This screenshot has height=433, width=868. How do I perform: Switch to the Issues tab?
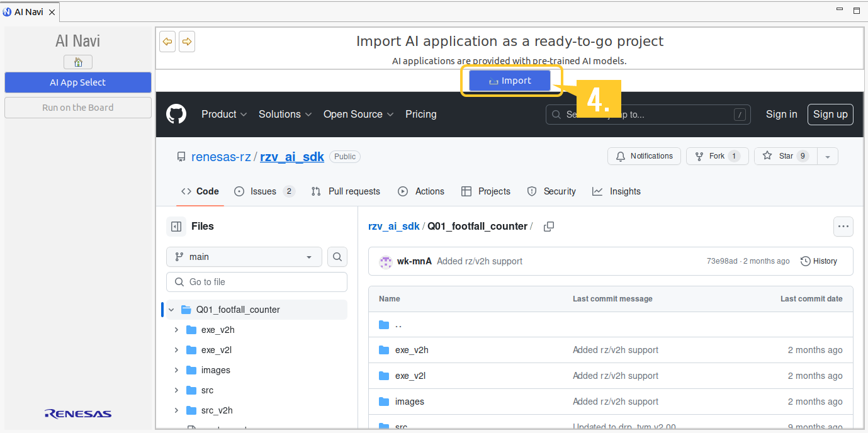[264, 191]
